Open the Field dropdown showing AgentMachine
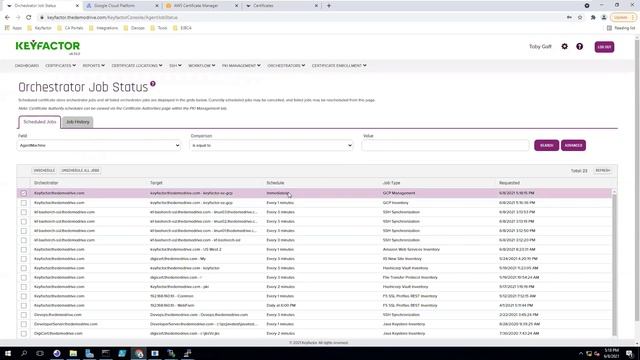 click(x=99, y=145)
